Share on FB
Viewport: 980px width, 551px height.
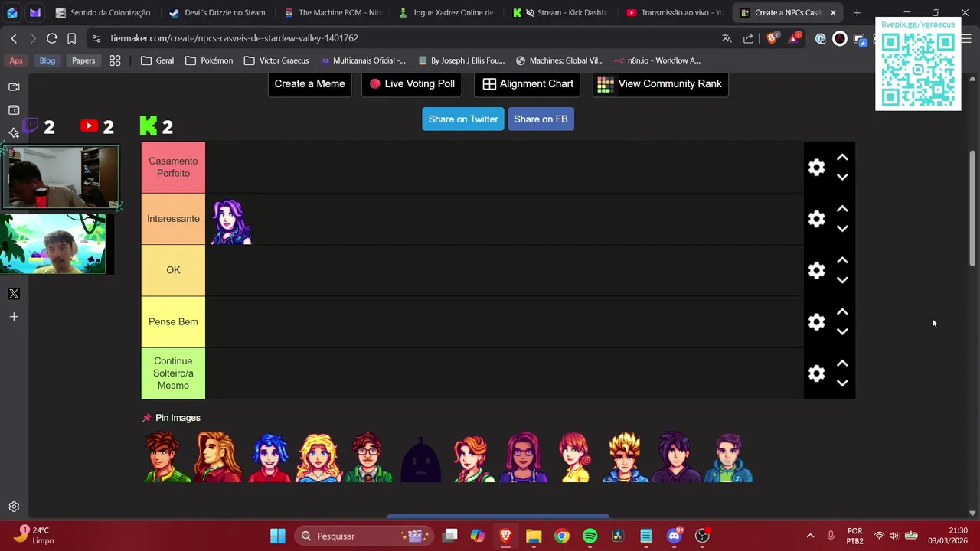click(x=541, y=119)
